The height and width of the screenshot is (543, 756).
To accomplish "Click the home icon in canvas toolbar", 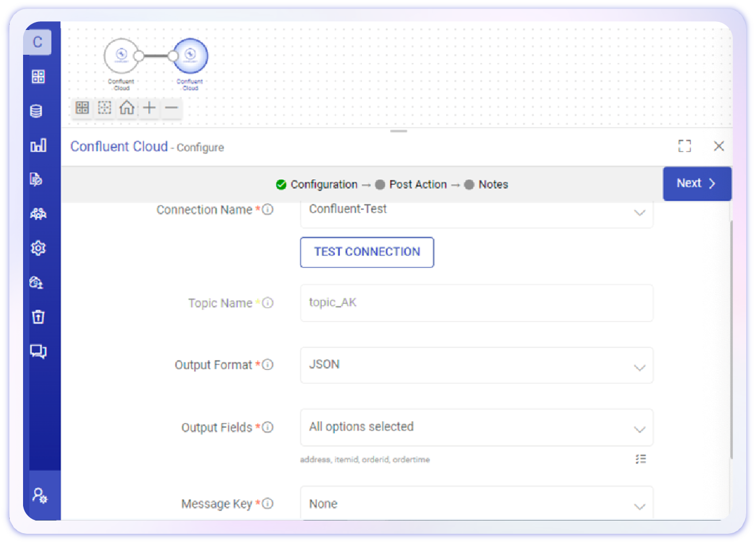I will pyautogui.click(x=127, y=108).
